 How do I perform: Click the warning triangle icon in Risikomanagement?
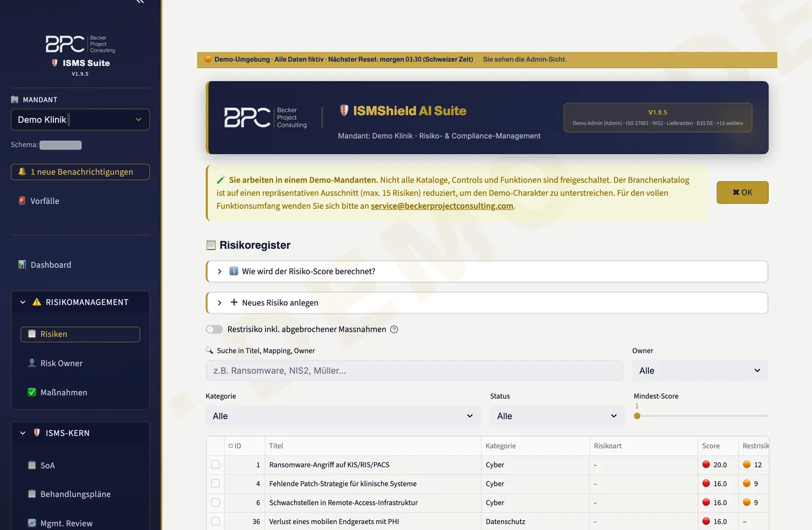(x=37, y=302)
